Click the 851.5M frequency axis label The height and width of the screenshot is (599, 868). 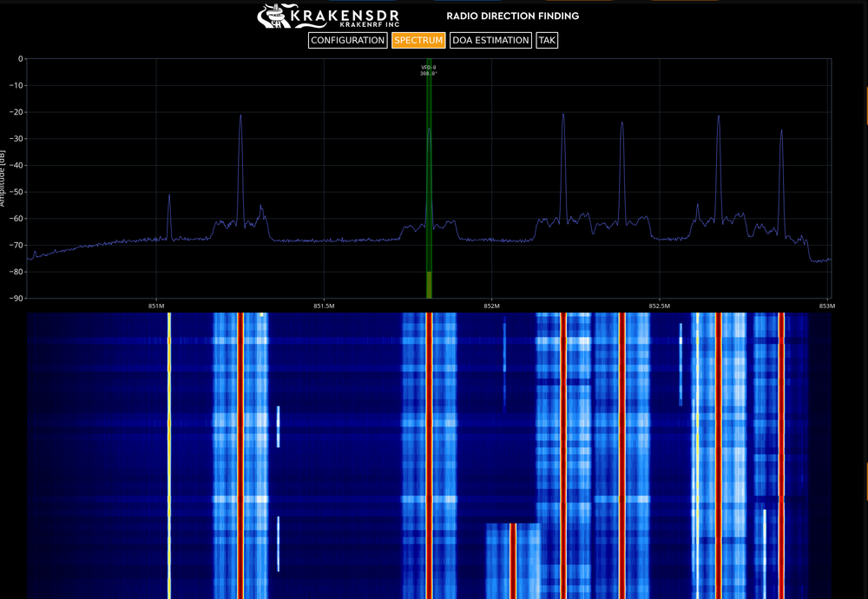click(x=324, y=306)
